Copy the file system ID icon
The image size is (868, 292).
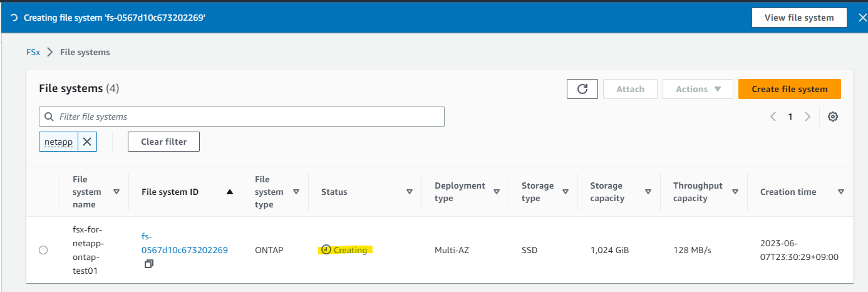click(x=148, y=264)
